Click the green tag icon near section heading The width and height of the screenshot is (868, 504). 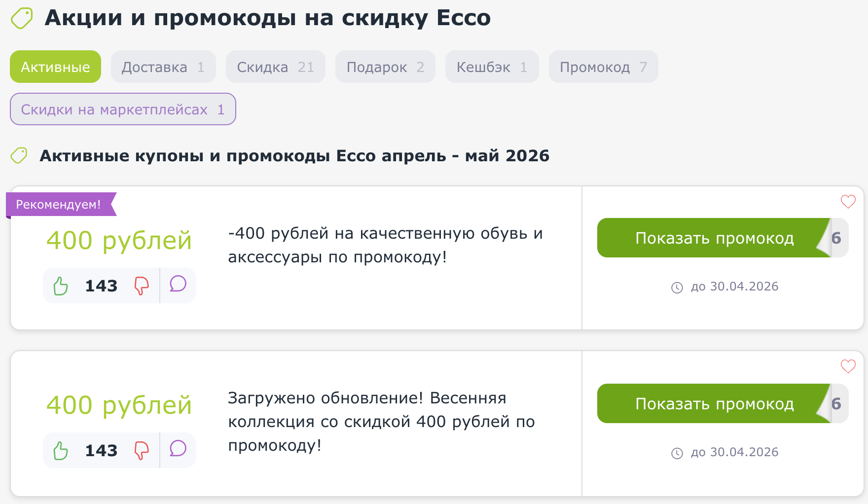click(x=20, y=154)
